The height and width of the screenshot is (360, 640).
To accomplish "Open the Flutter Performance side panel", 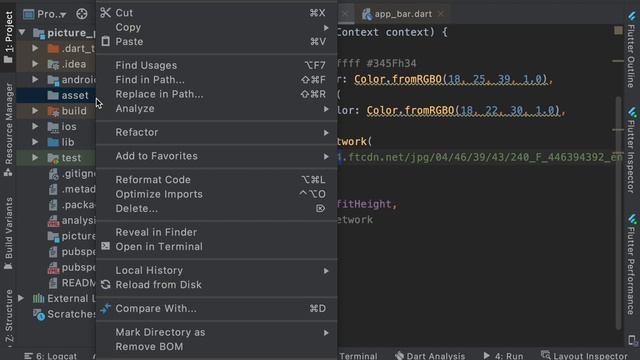I will coord(631,265).
